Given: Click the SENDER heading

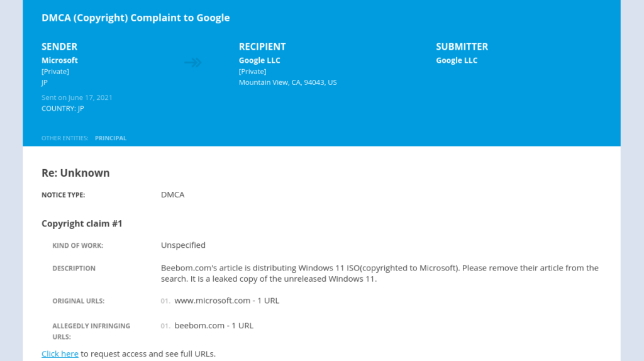Looking at the screenshot, I should pos(59,47).
